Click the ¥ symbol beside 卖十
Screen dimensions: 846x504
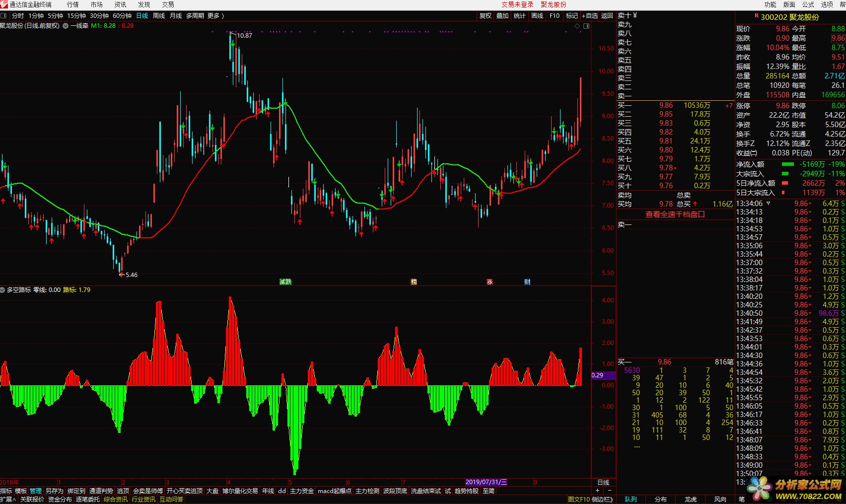coord(635,15)
